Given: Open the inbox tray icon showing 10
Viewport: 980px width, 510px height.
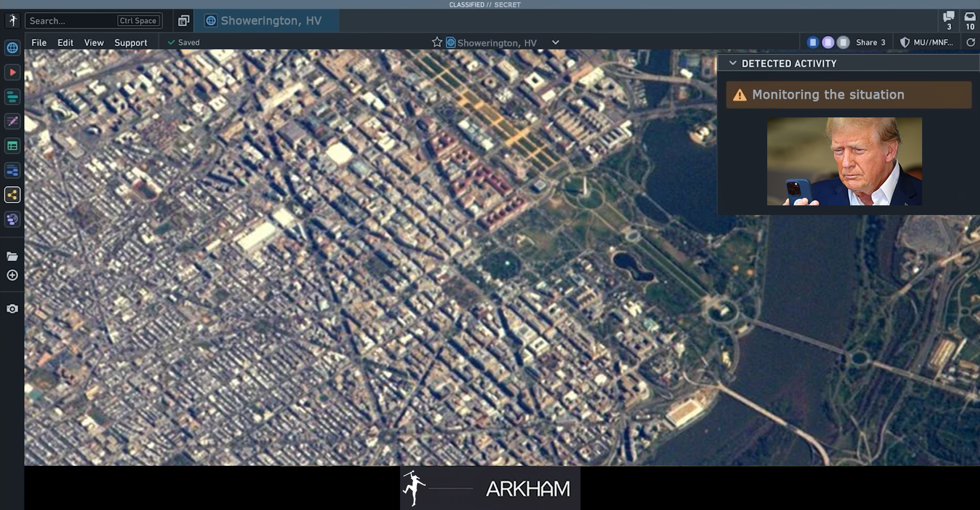Looking at the screenshot, I should (x=970, y=20).
